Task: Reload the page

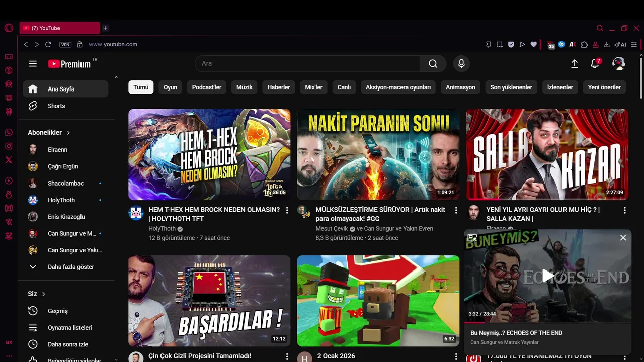Action: (48, 44)
